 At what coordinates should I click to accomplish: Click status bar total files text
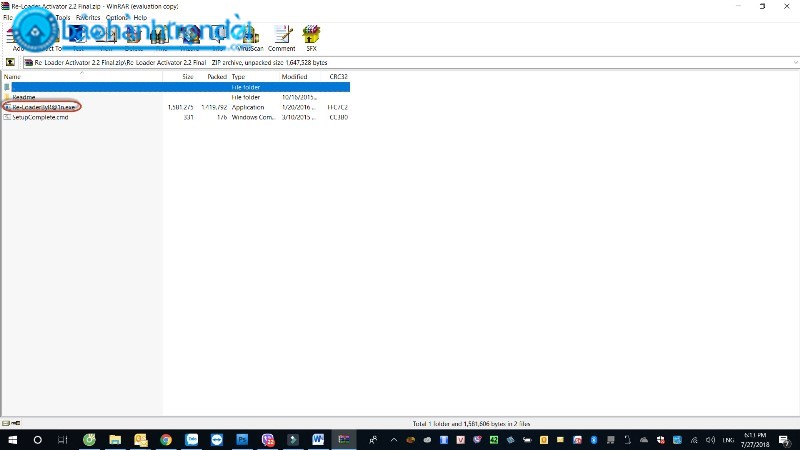[x=471, y=423]
